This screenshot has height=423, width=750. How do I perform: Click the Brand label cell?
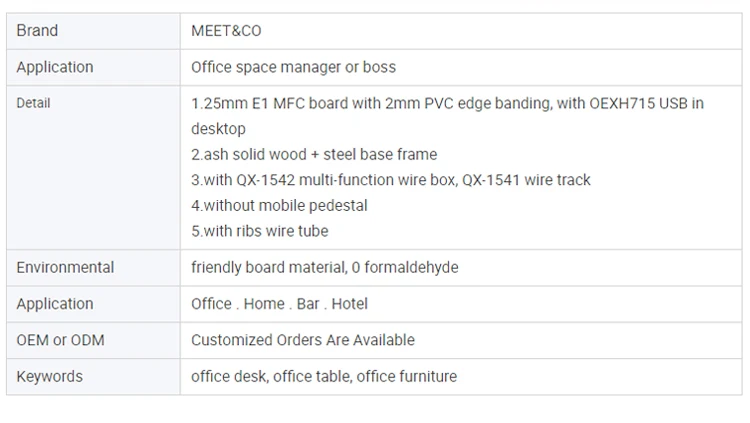[93, 31]
